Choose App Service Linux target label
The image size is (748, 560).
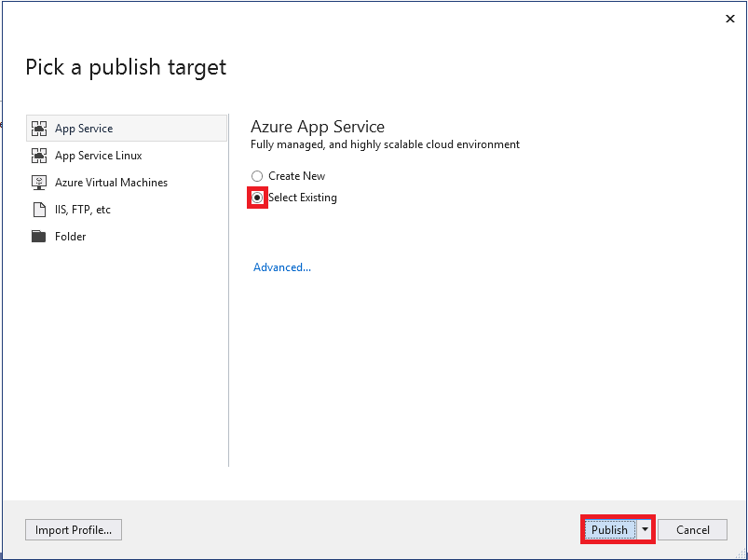(x=98, y=156)
